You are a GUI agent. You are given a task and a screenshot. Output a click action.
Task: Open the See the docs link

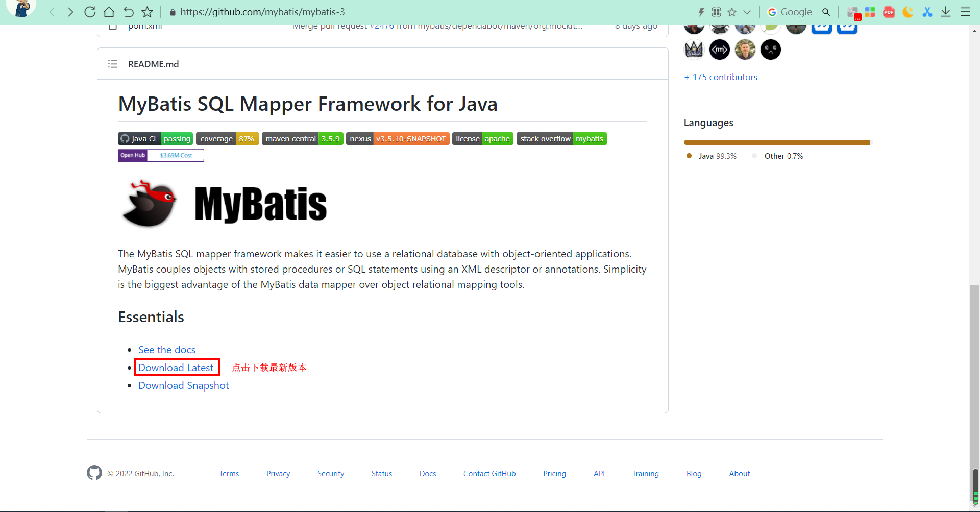pos(167,350)
